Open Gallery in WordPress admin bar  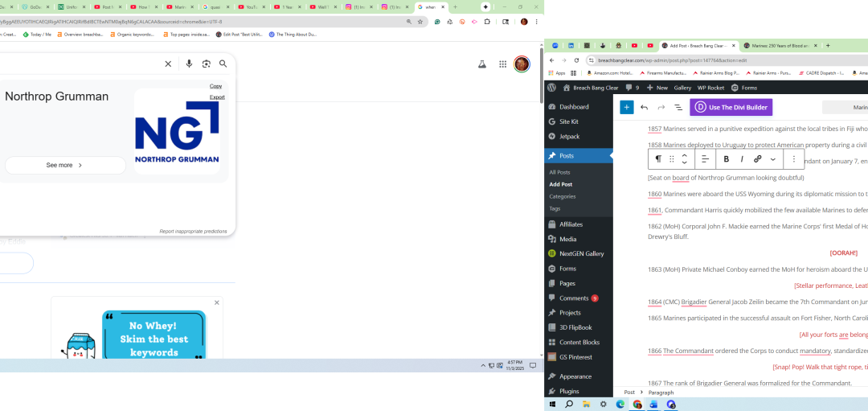(x=682, y=88)
